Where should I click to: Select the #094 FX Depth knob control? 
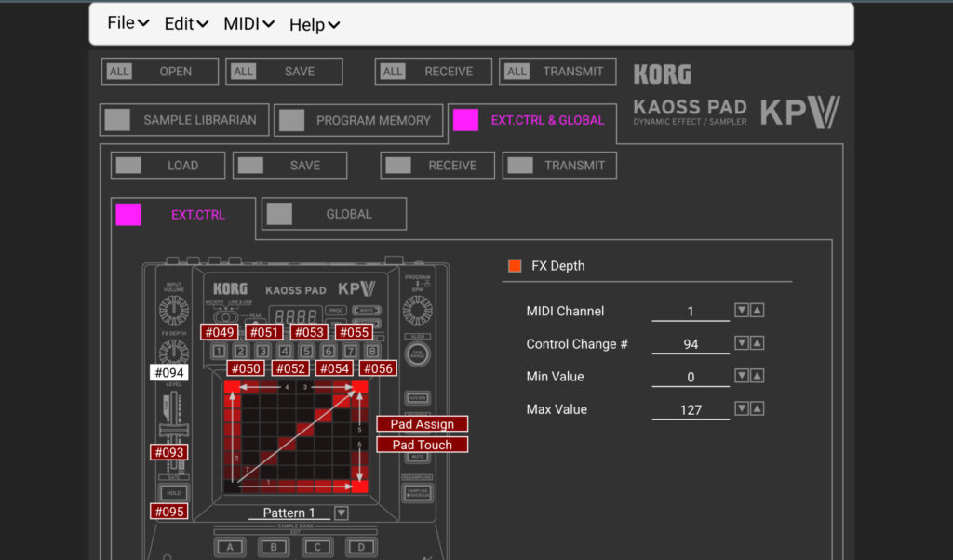click(x=167, y=371)
